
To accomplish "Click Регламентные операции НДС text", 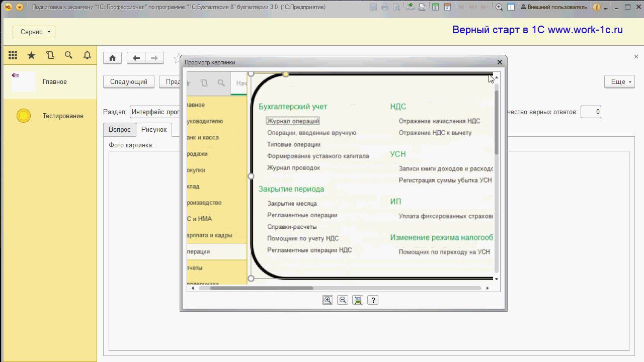I will click(309, 250).
